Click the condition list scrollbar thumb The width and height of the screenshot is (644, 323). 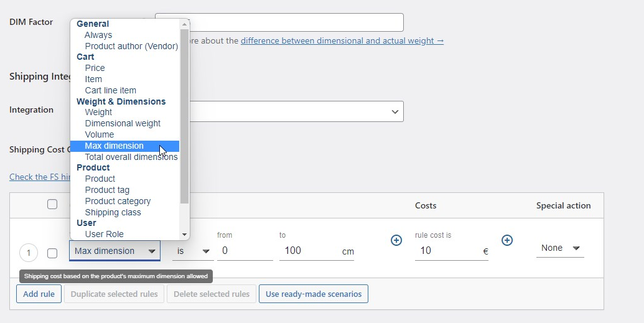tap(184, 116)
